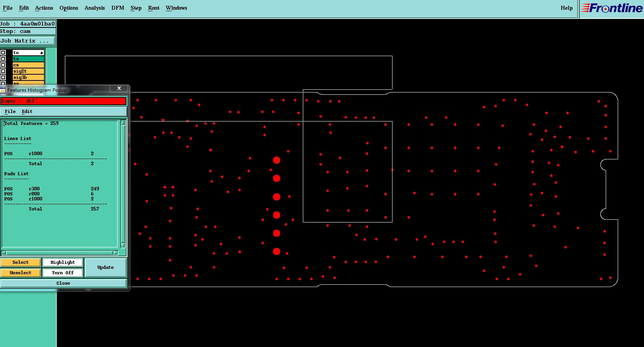Toggle the checkbox for layer 'cs'
The image size is (644, 347).
[3, 65]
